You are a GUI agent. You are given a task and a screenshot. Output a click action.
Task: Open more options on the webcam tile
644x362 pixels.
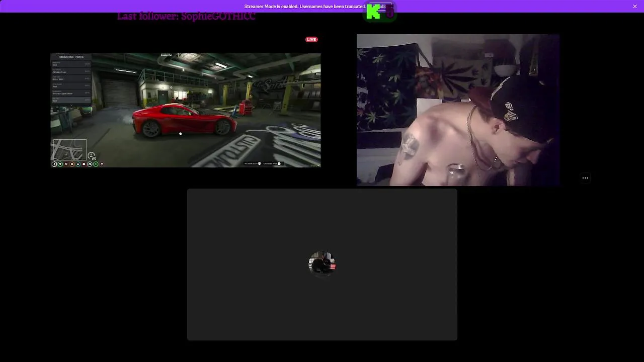(x=585, y=177)
